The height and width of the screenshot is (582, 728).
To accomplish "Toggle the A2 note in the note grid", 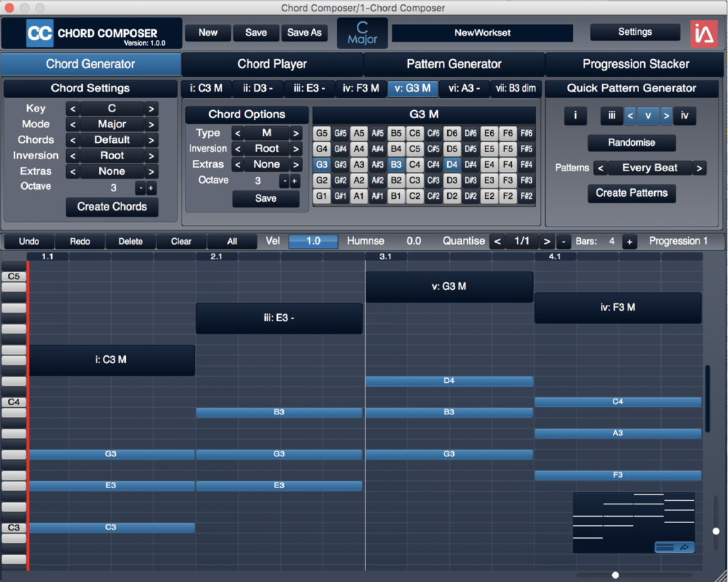I will [x=359, y=180].
